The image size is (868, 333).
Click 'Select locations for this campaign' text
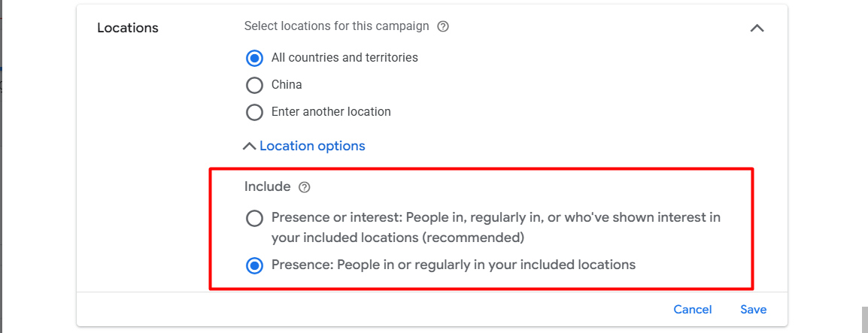pyautogui.click(x=336, y=26)
